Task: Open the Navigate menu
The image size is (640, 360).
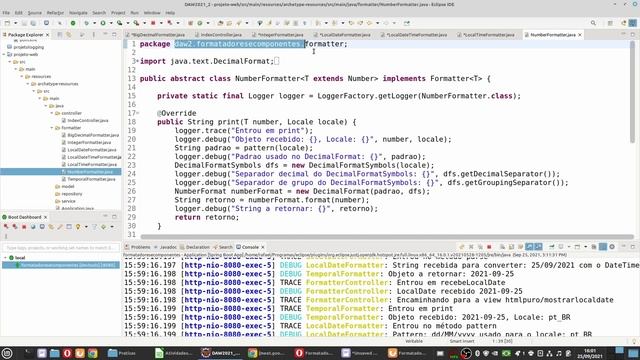Action: tap(78, 13)
